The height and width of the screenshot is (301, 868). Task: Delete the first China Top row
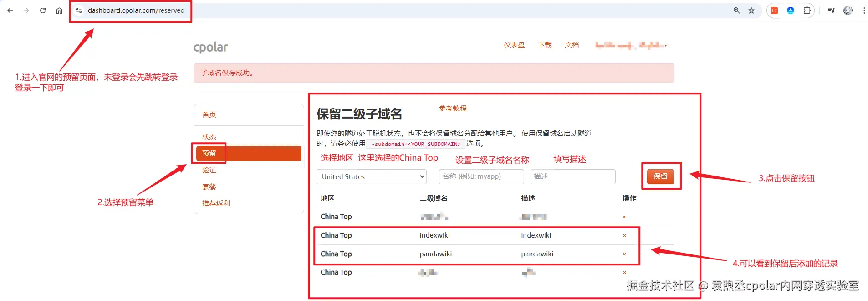[x=624, y=217]
